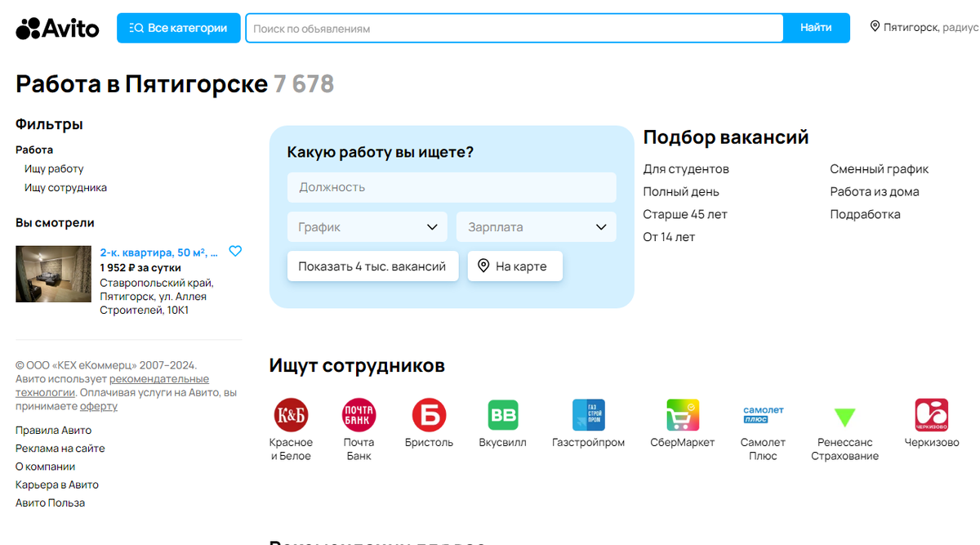Open Реклама на сайте footer link

[60, 448]
